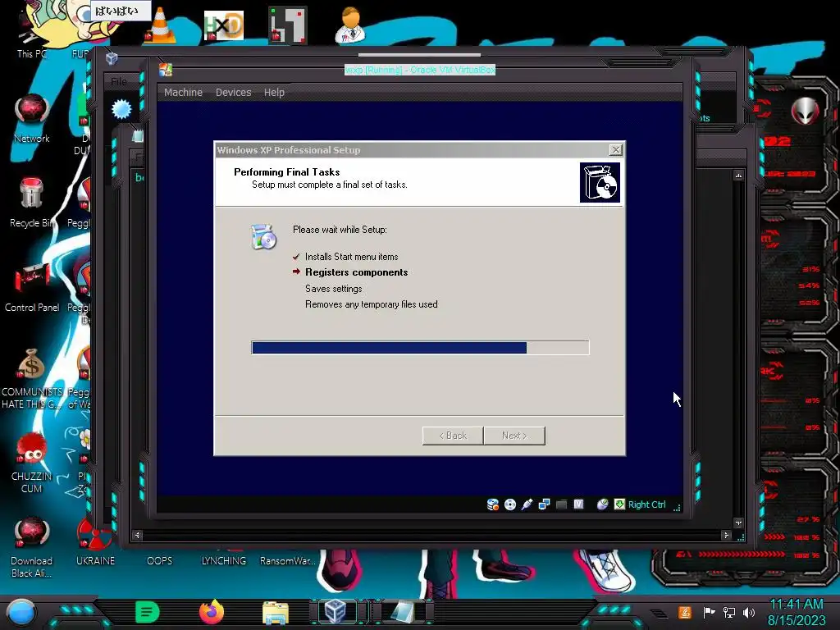Select the UKRAINE desktop icon
This screenshot has height=630, width=840.
[x=95, y=542]
